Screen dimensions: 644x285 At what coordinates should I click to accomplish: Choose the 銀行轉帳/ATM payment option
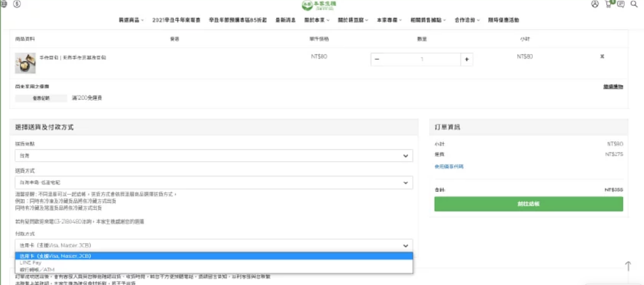(x=37, y=269)
